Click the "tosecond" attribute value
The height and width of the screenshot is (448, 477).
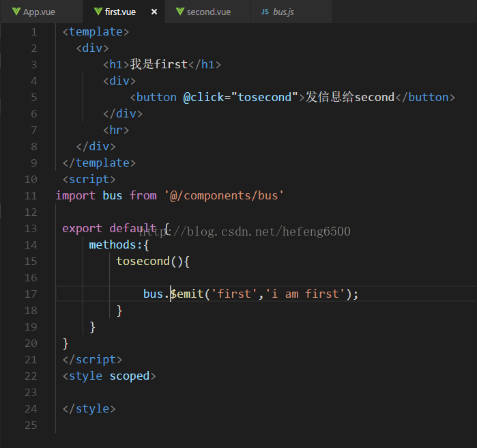pyautogui.click(x=264, y=98)
